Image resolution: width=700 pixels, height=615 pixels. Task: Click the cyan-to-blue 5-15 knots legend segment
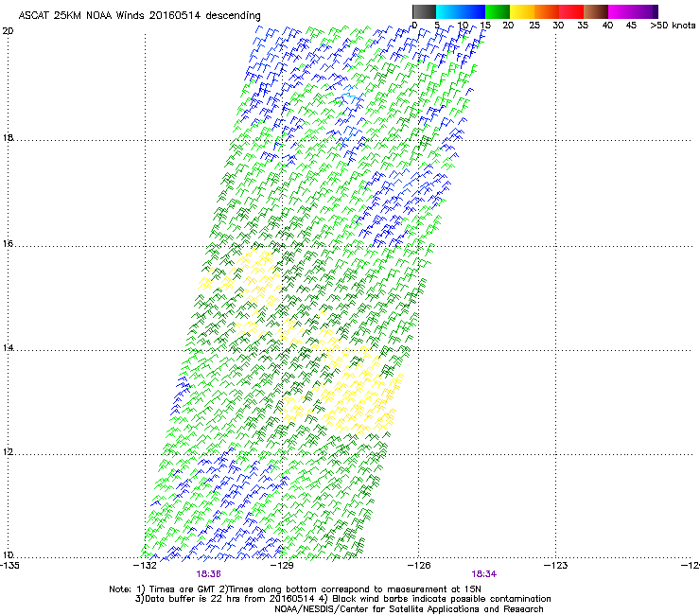click(461, 11)
